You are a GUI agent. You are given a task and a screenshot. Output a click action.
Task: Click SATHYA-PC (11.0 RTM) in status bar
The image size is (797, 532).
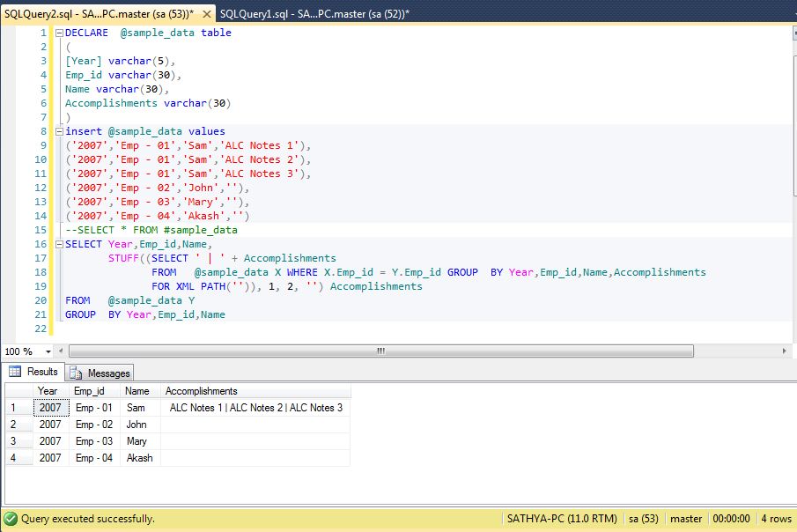pyautogui.click(x=562, y=519)
